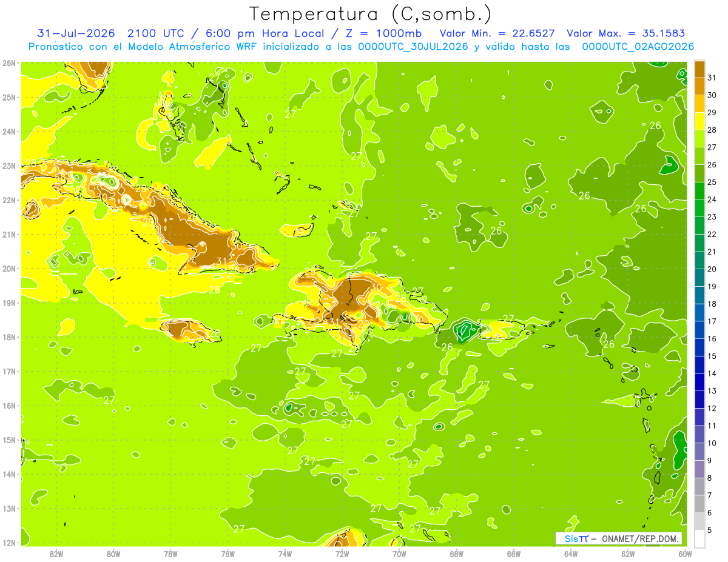
Task: Click latitude axis label 22N
Action: [8, 200]
